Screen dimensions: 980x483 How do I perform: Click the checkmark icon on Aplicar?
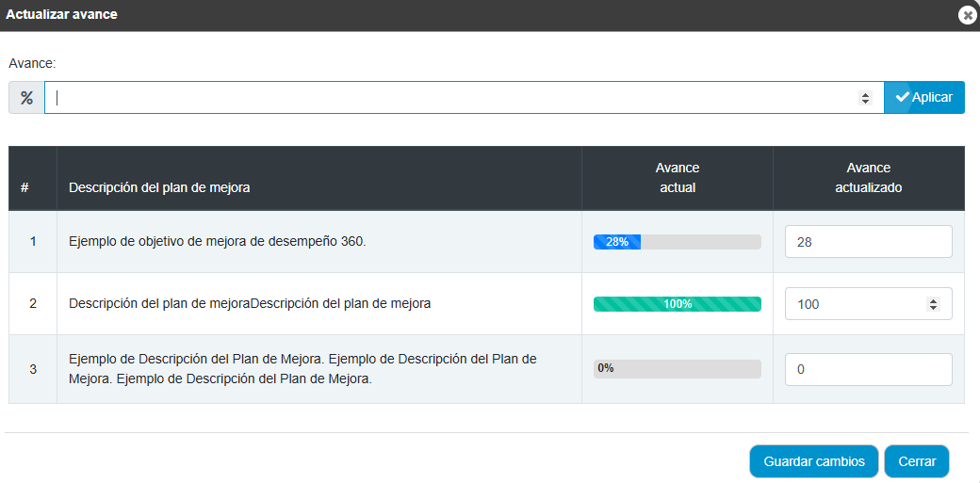(902, 97)
